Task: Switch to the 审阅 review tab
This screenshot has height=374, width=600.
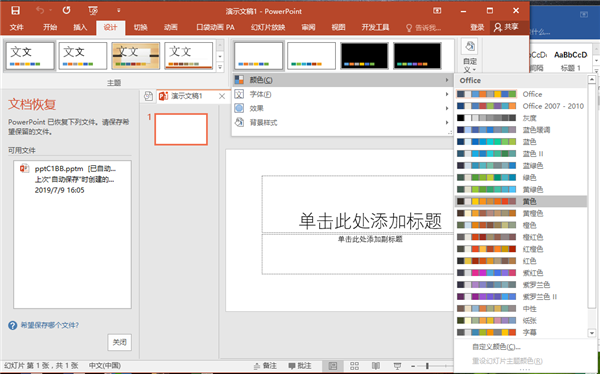Action: [x=308, y=27]
